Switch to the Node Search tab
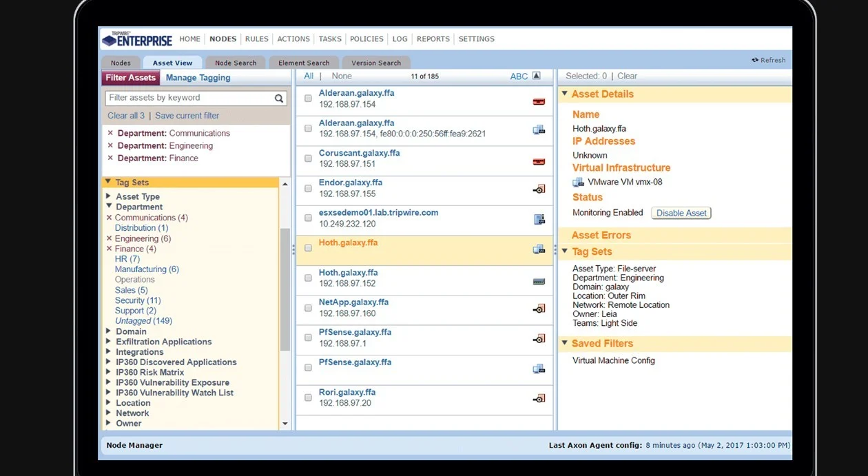The image size is (868, 476). click(235, 63)
